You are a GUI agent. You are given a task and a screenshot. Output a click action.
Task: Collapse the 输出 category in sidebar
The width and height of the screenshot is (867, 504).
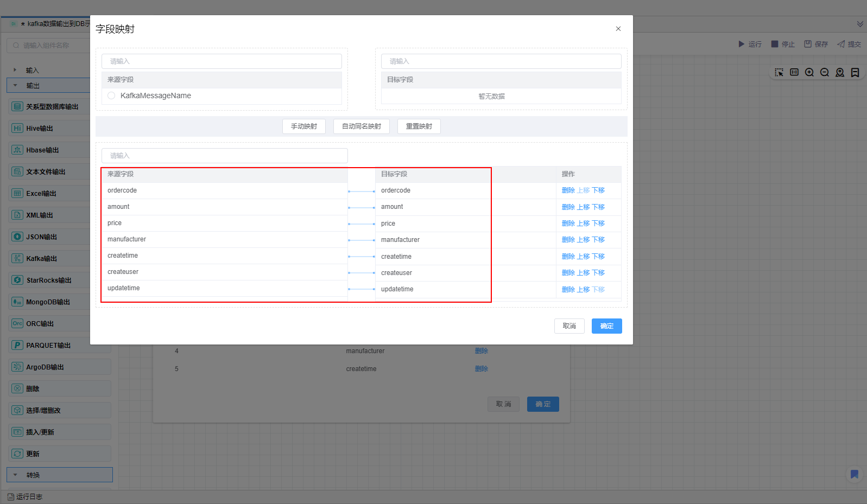(x=15, y=86)
